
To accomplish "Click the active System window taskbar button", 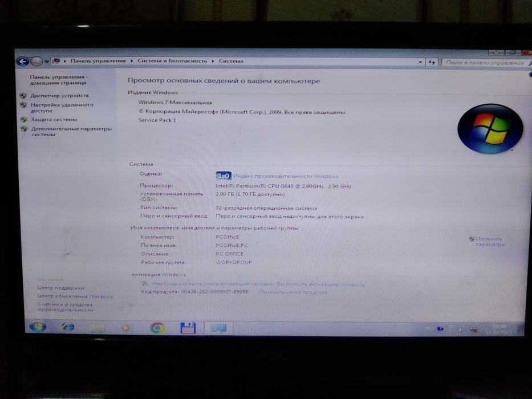I will click(218, 328).
